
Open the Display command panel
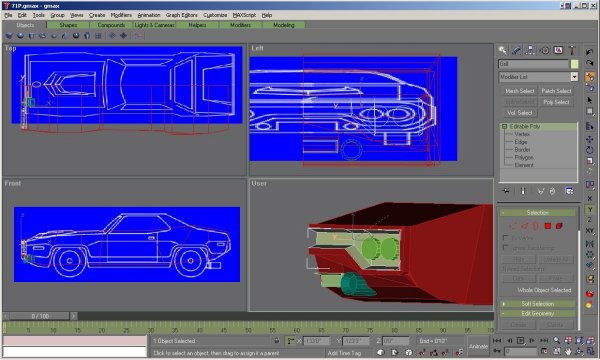pyautogui.click(x=558, y=50)
